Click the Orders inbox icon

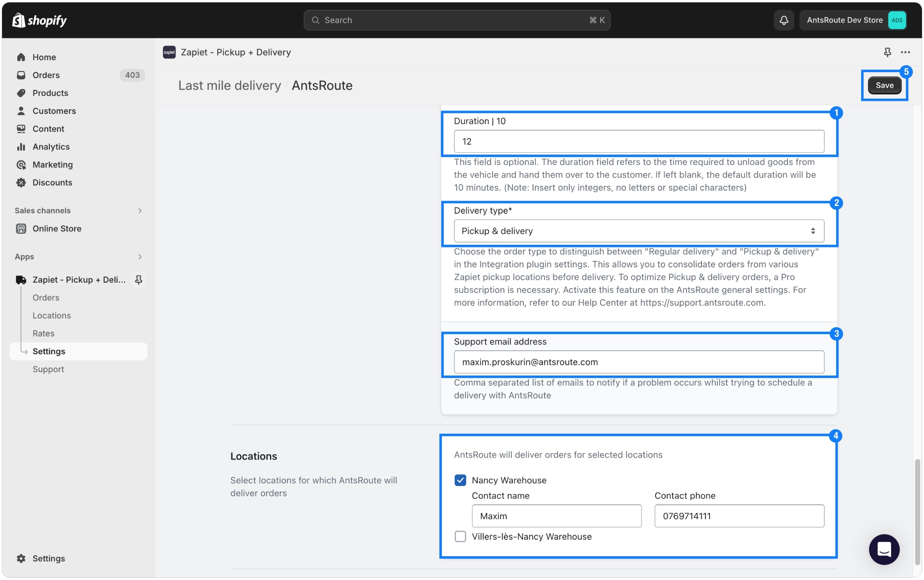21,75
